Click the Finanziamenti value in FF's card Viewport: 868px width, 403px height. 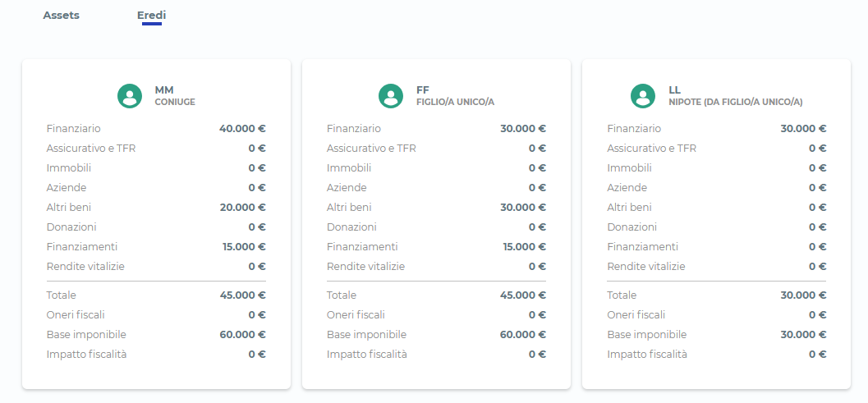click(524, 247)
